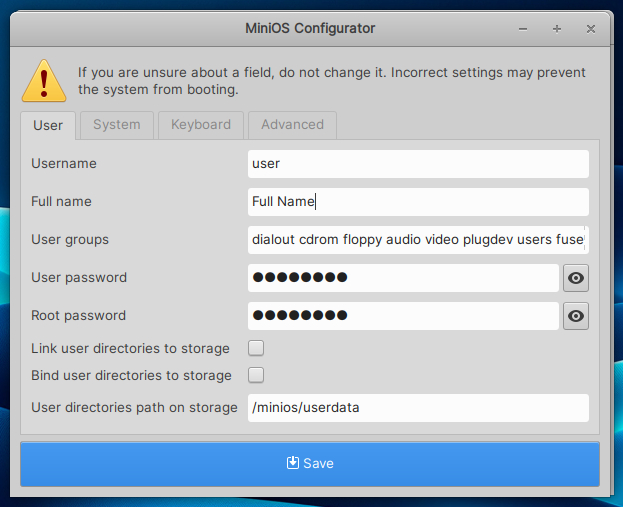Reveal the root password with eye icon

pyautogui.click(x=576, y=316)
